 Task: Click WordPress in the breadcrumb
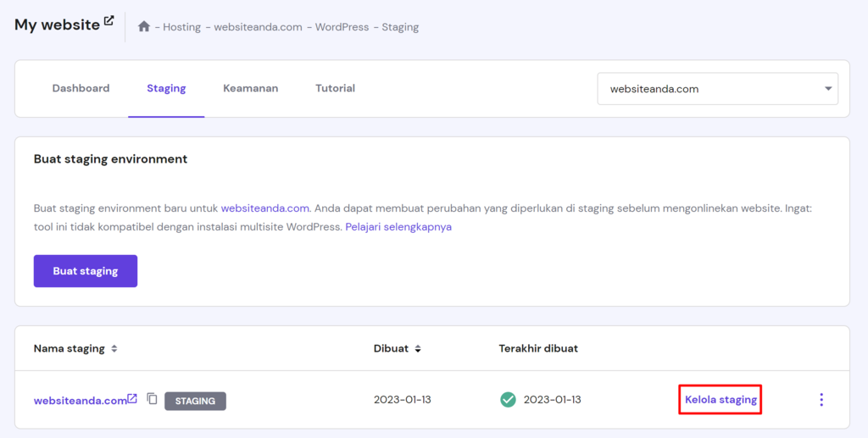pyautogui.click(x=342, y=27)
